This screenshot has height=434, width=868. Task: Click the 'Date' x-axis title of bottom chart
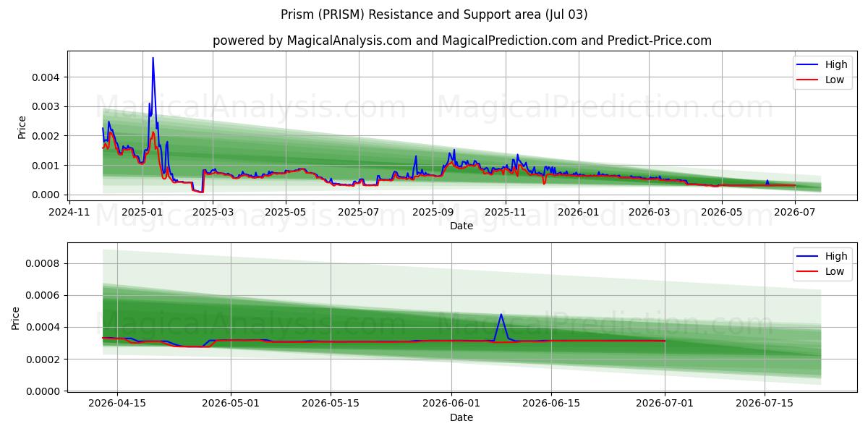pyautogui.click(x=461, y=417)
